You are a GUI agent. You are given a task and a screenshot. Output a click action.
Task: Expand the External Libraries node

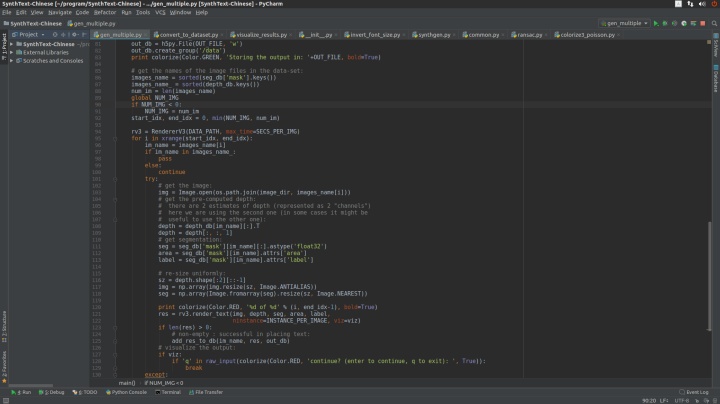11,52
